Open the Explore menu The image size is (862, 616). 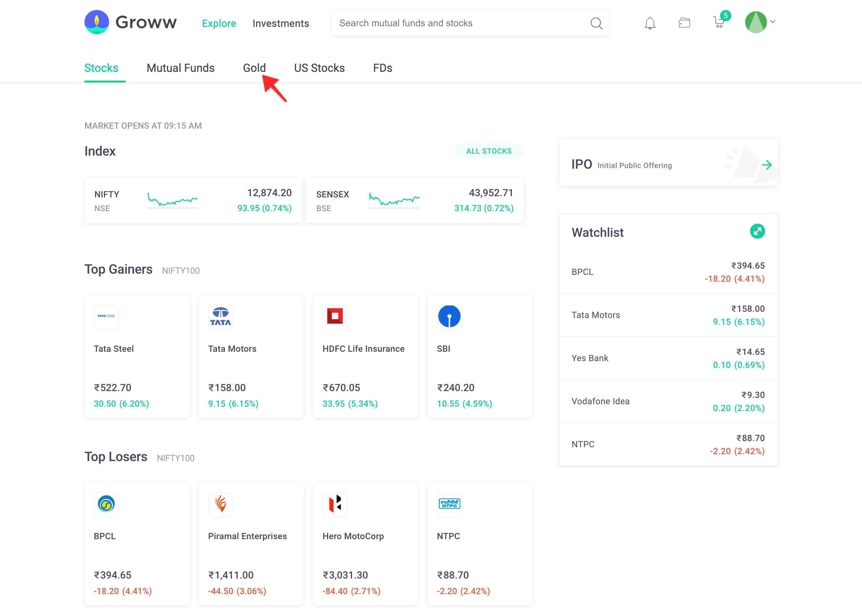[219, 23]
